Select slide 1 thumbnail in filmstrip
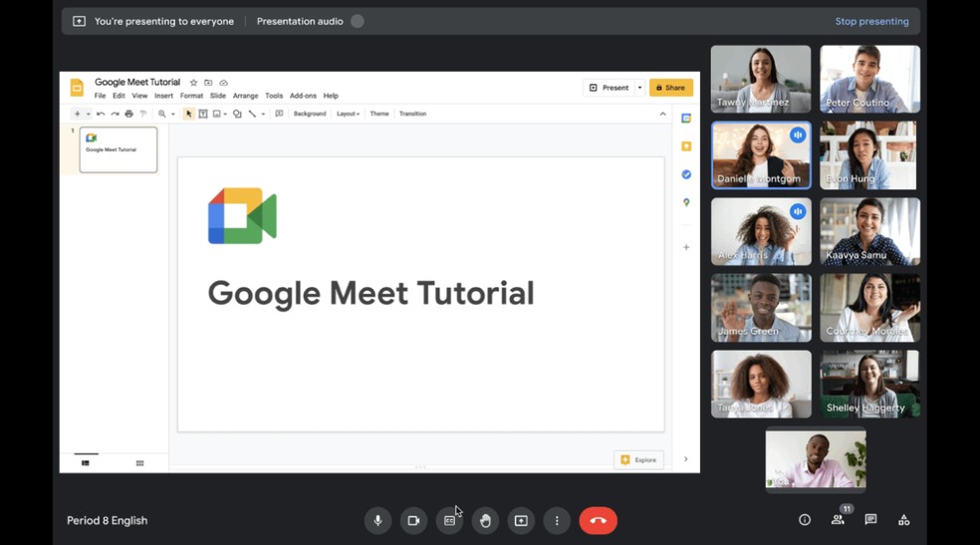The height and width of the screenshot is (545, 980). point(119,150)
